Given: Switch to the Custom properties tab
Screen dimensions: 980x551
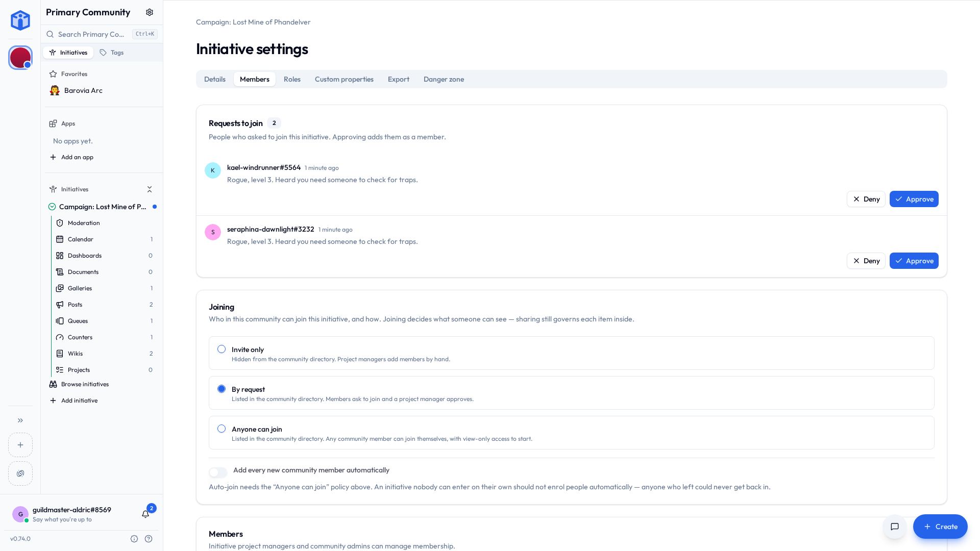Looking at the screenshot, I should 344,79.
